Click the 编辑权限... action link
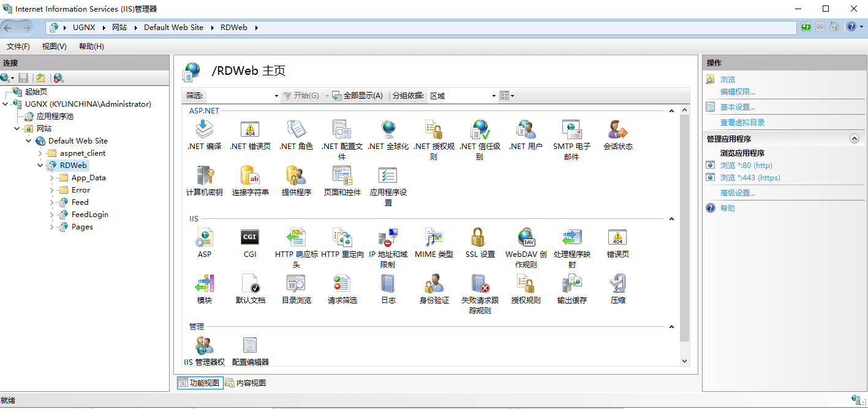This screenshot has width=868, height=409. 738,91
